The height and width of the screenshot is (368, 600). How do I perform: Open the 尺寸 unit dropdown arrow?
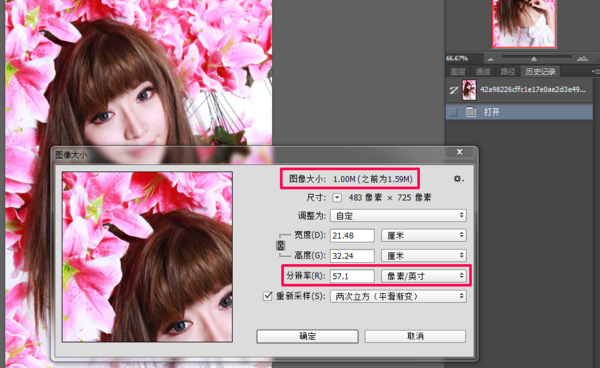pos(337,198)
